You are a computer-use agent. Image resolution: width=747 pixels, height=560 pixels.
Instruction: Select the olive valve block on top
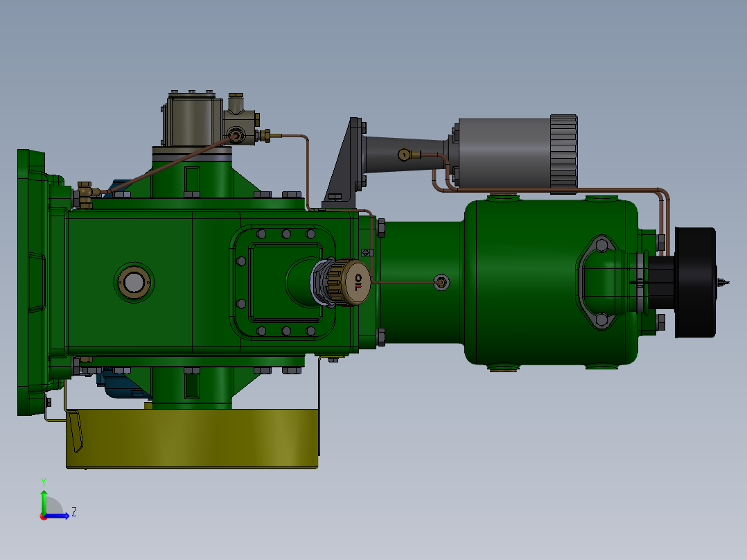click(193, 119)
